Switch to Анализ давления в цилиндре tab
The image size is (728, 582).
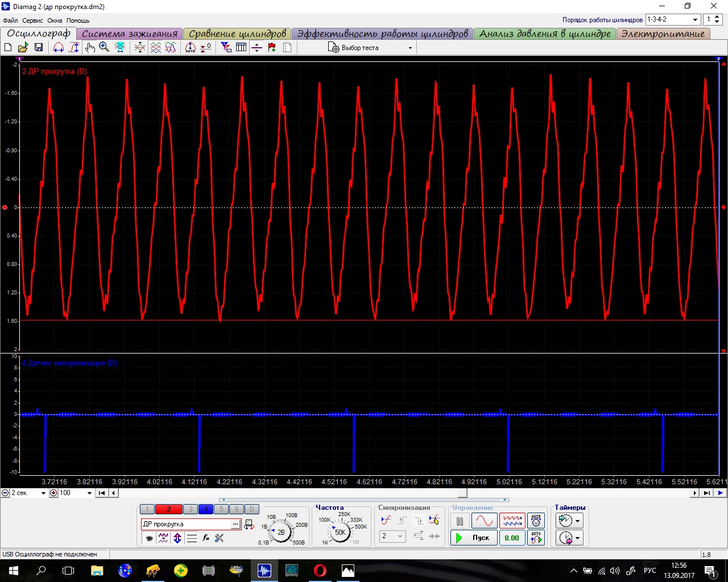545,34
